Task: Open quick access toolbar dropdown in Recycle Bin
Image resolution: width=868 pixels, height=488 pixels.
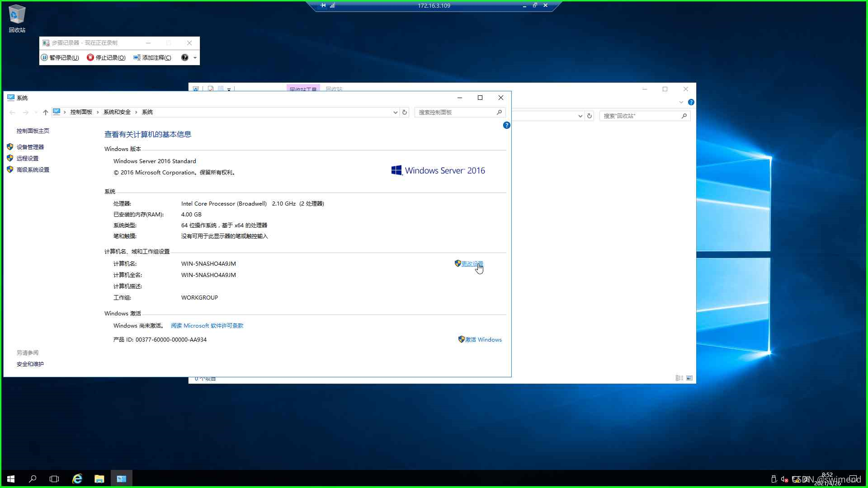Action: pyautogui.click(x=229, y=89)
